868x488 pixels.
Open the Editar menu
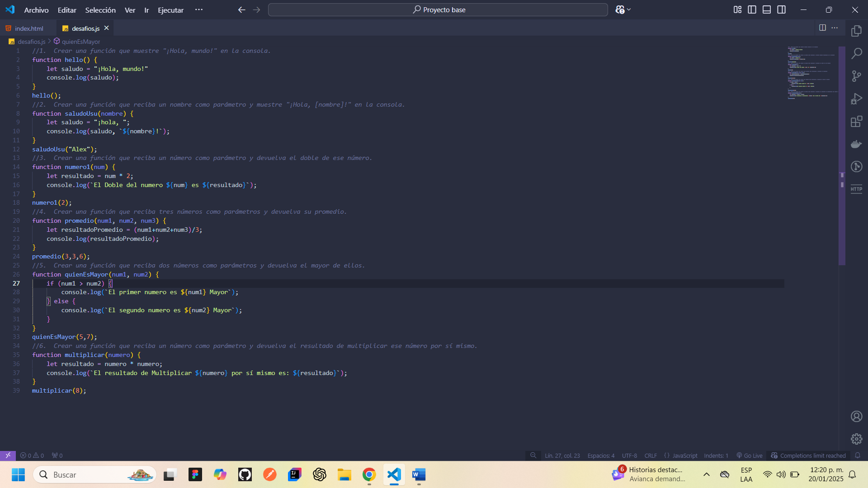tap(67, 10)
